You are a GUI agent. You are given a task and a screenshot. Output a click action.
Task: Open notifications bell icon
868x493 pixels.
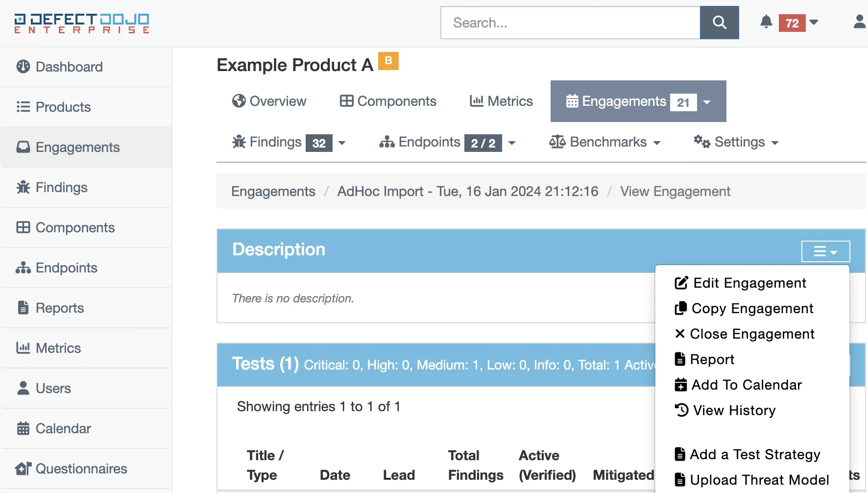(x=766, y=22)
